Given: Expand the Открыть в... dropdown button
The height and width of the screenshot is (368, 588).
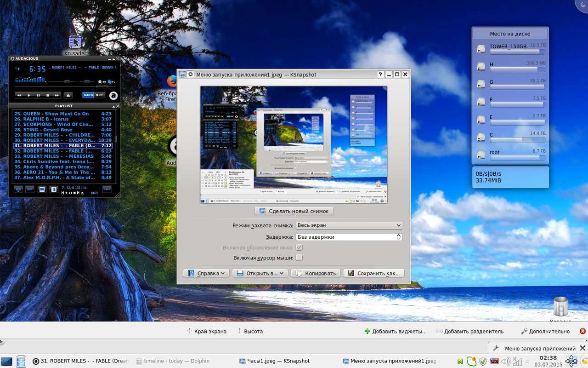Looking at the screenshot, I should pyautogui.click(x=260, y=273).
